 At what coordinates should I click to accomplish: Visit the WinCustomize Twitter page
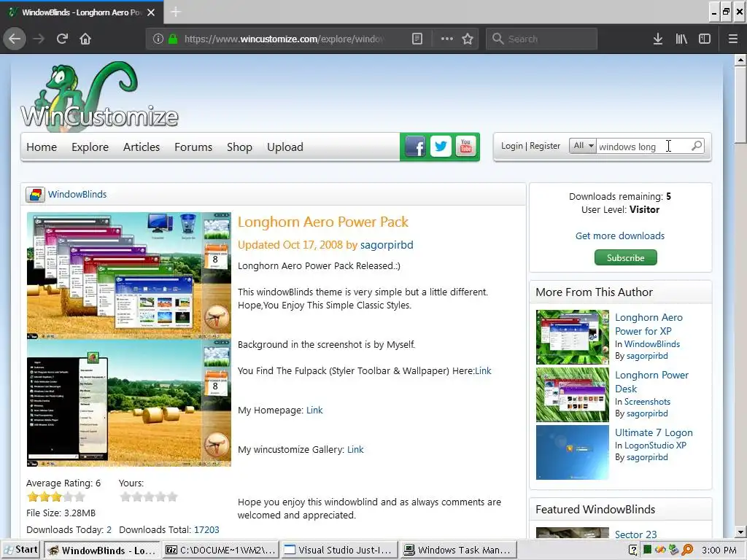(441, 146)
